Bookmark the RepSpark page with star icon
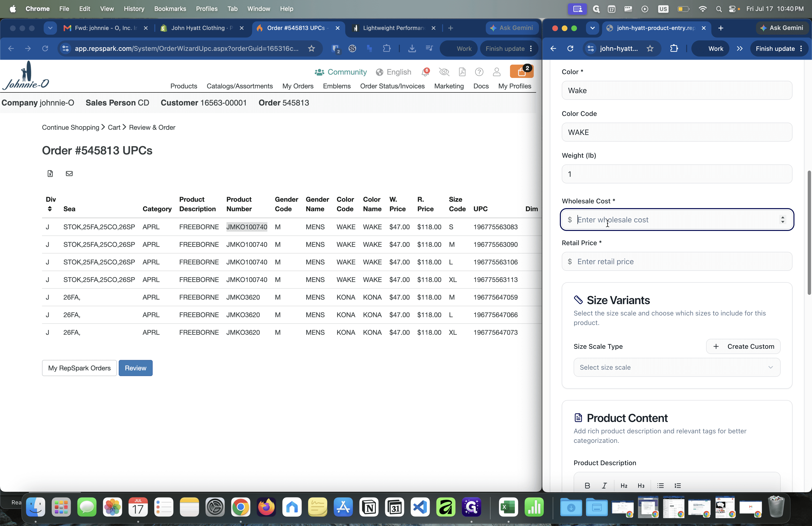Screen dimensions: 812x526 click(x=311, y=48)
